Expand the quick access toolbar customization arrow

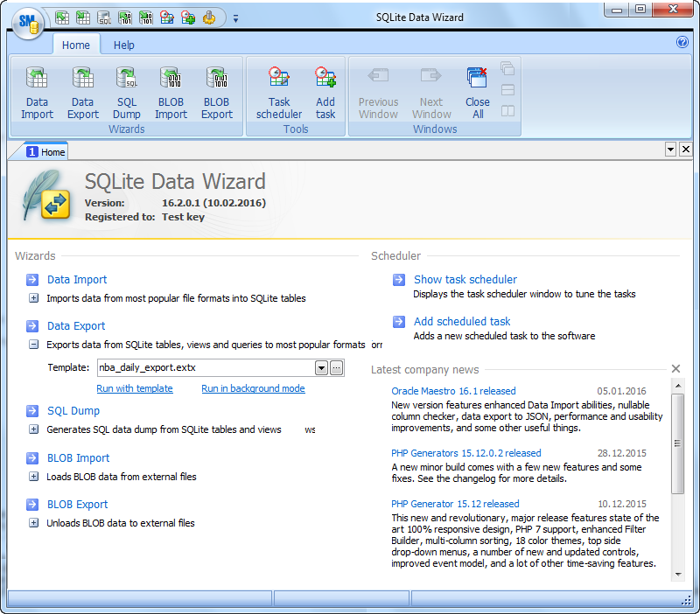235,17
